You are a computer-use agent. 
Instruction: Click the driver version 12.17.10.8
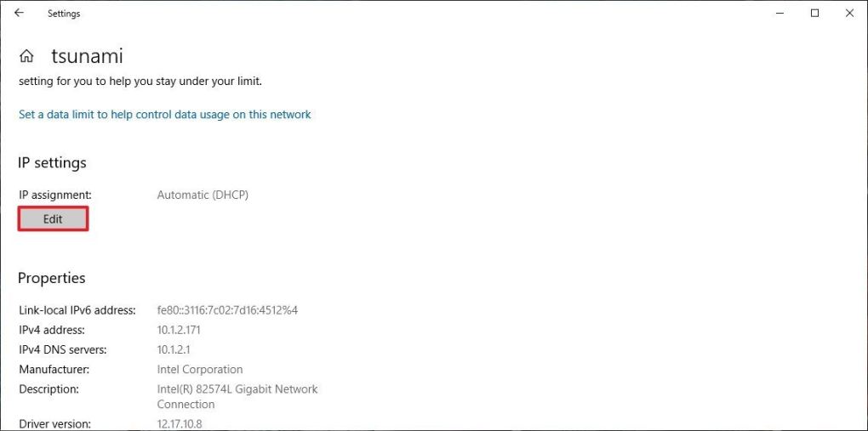pyautogui.click(x=180, y=423)
